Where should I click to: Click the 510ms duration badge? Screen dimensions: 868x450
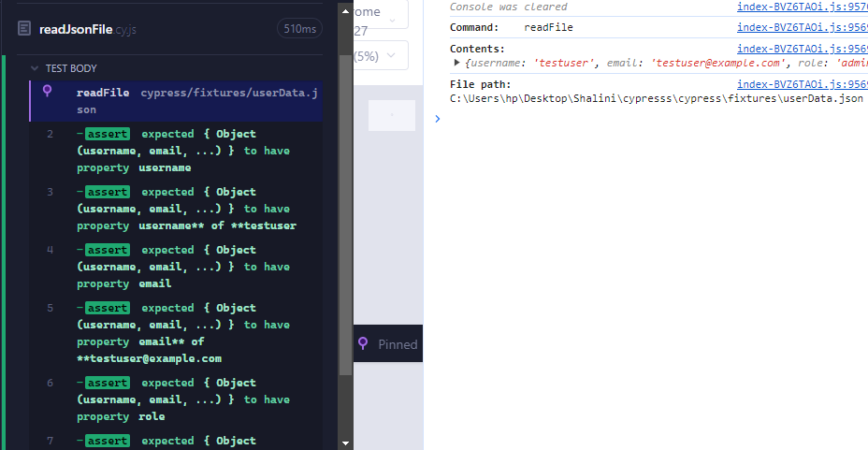pyautogui.click(x=299, y=29)
